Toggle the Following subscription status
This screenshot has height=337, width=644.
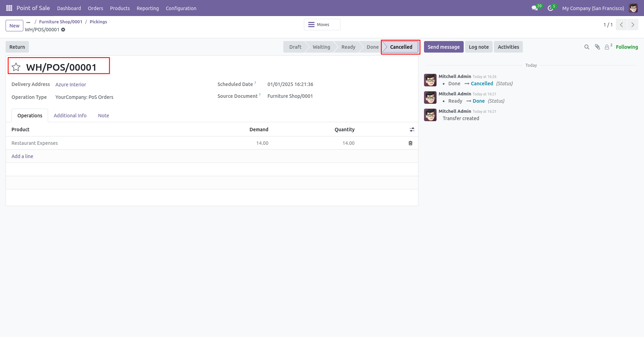pyautogui.click(x=627, y=47)
